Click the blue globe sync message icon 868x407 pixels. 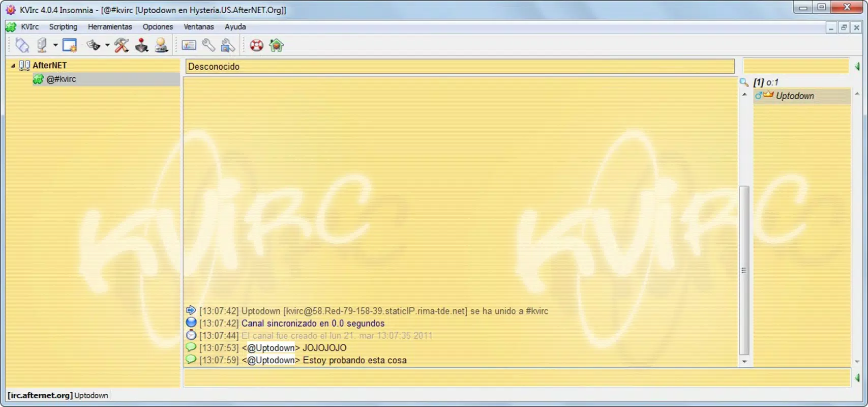191,323
